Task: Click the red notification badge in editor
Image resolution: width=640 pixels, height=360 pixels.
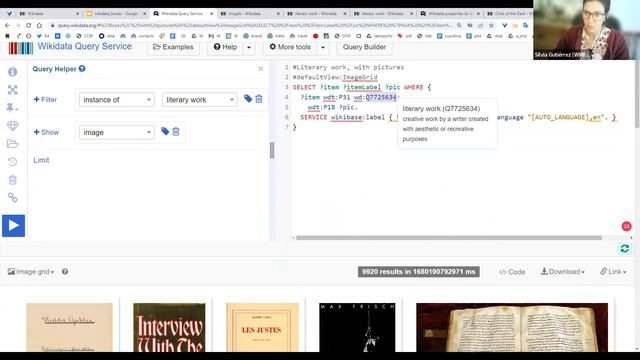Action: tap(626, 226)
